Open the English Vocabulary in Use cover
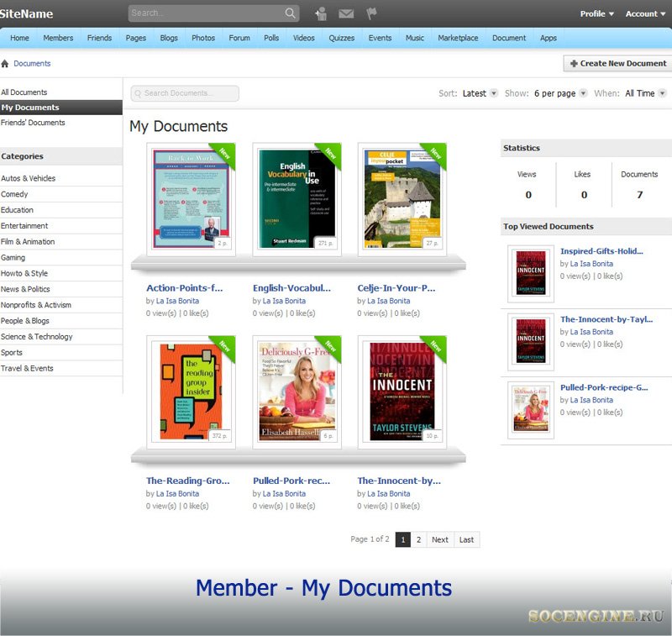This screenshot has height=636, width=672. (x=297, y=199)
